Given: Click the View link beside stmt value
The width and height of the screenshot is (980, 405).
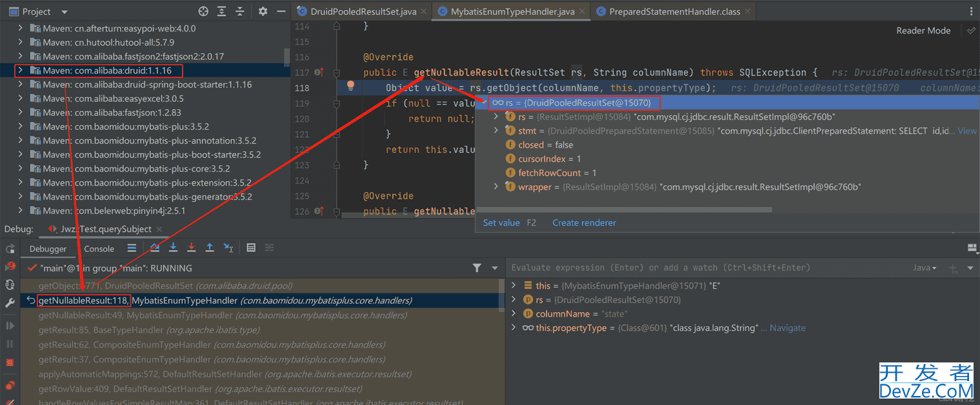Looking at the screenshot, I should point(967,131).
